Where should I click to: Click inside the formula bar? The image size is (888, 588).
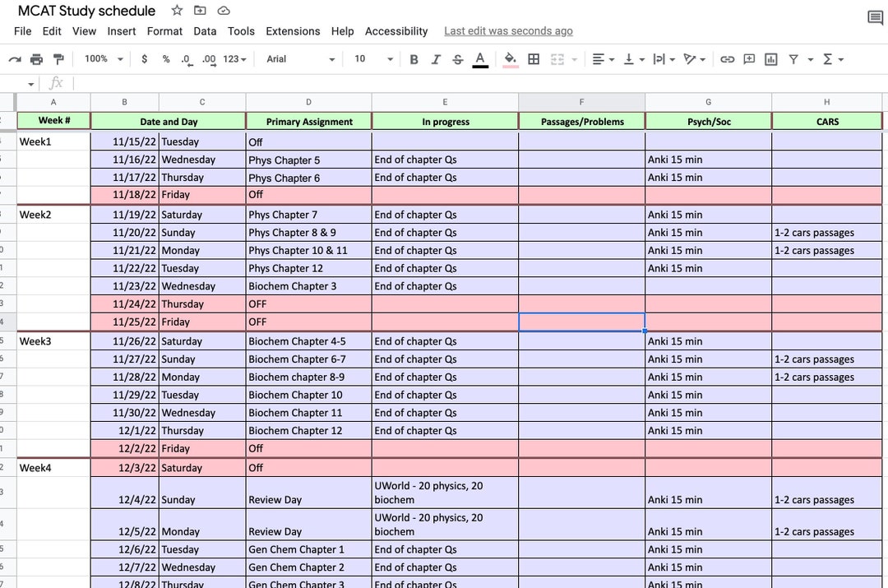(x=247, y=81)
